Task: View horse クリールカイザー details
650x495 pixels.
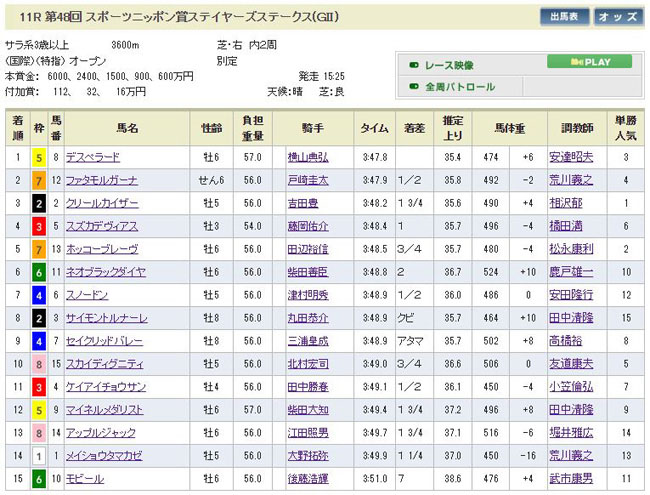Action: coord(103,203)
